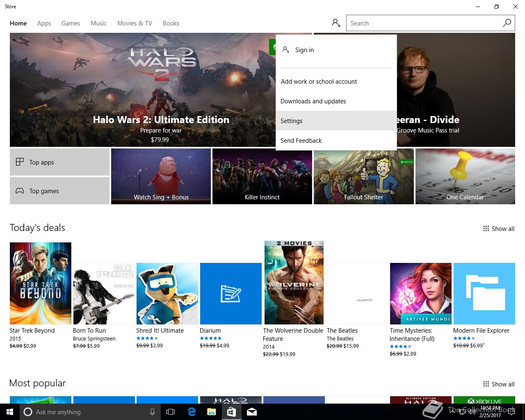Viewport: 525px width, 420px height.
Task: Open Time Mysteries Inheritance game thumbnail
Action: [x=421, y=294]
